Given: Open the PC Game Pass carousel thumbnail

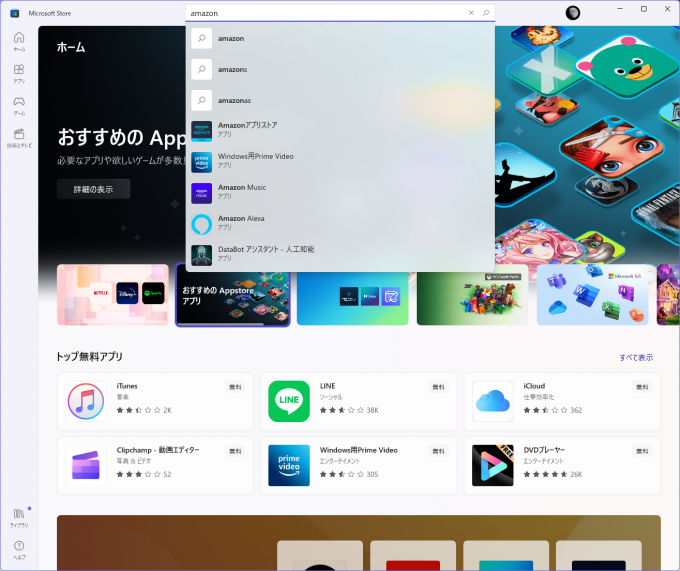Looking at the screenshot, I should 473,298.
